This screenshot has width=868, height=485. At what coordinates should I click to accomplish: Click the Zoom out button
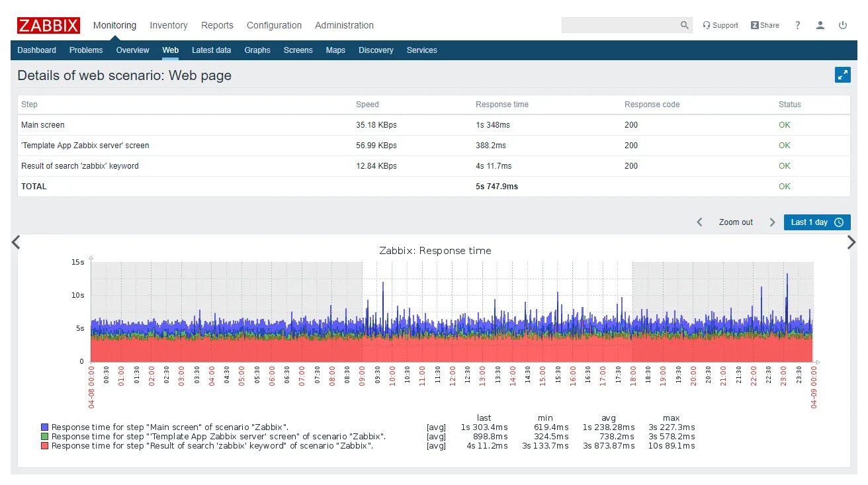(736, 222)
